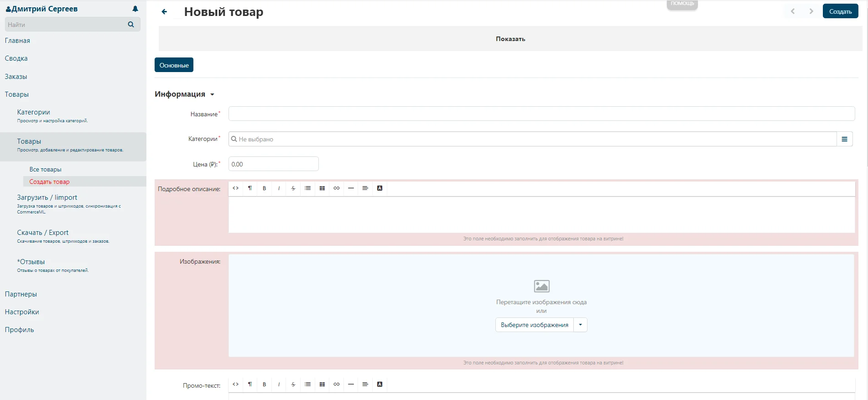
Task: Apply strikethrough in Промо-текст editor
Action: point(293,384)
